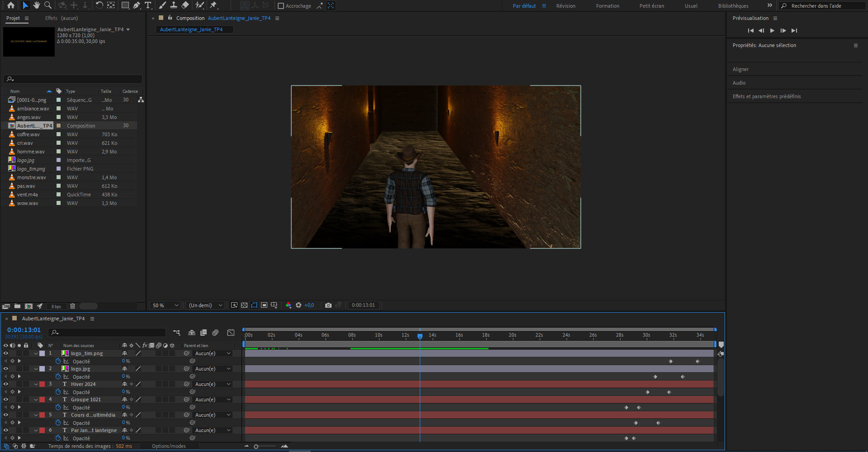868x452 pixels.
Task: Select the Eraser tool
Action: tap(185, 5)
